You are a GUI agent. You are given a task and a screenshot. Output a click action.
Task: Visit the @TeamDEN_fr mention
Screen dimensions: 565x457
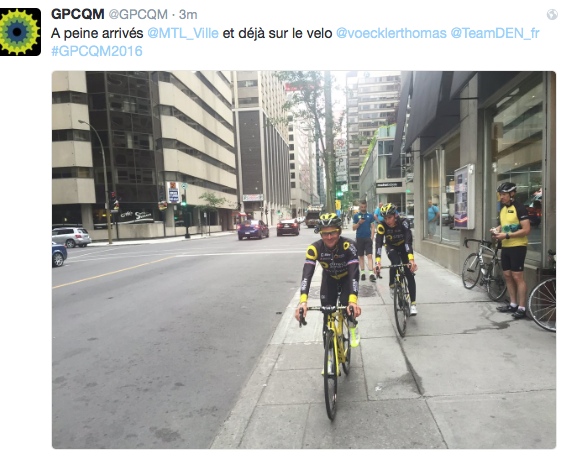[x=495, y=33]
